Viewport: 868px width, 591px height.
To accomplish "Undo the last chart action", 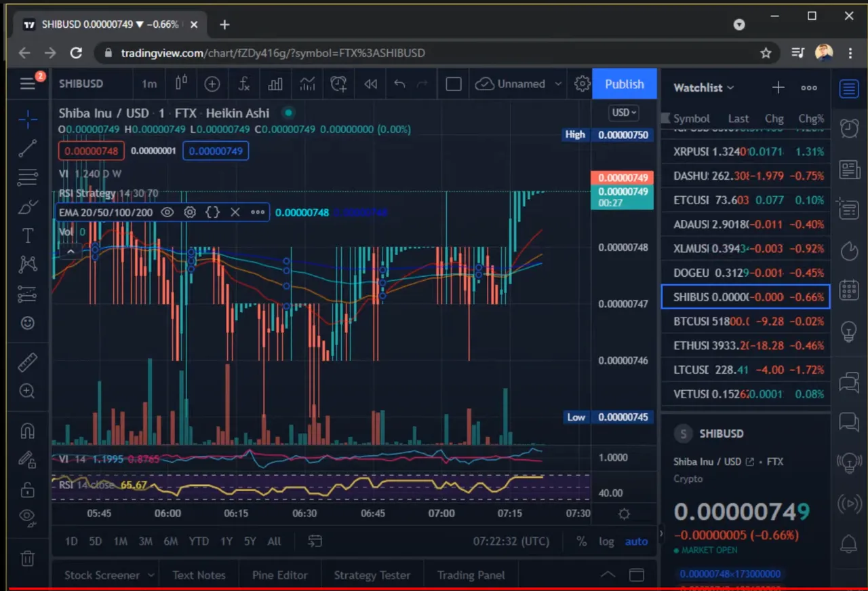I will tap(399, 83).
